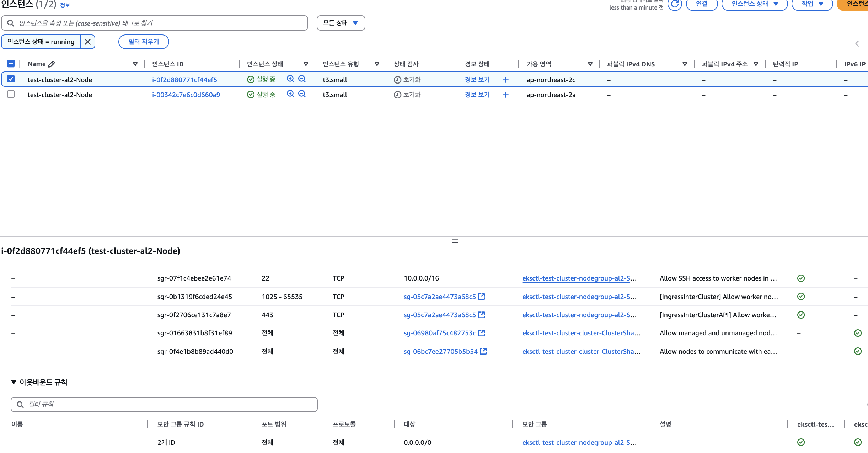The image size is (868, 453).
Task: Click the instance search input field
Action: tap(155, 23)
